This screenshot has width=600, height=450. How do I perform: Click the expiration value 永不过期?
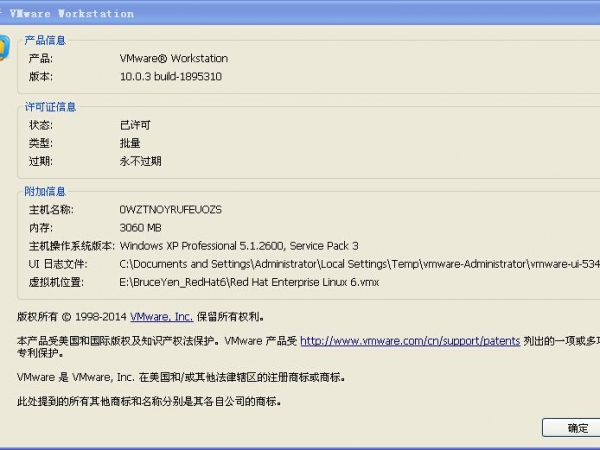click(140, 161)
